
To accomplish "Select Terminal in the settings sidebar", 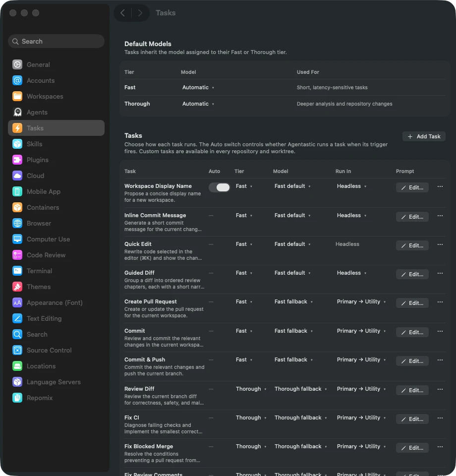I will click(56, 271).
